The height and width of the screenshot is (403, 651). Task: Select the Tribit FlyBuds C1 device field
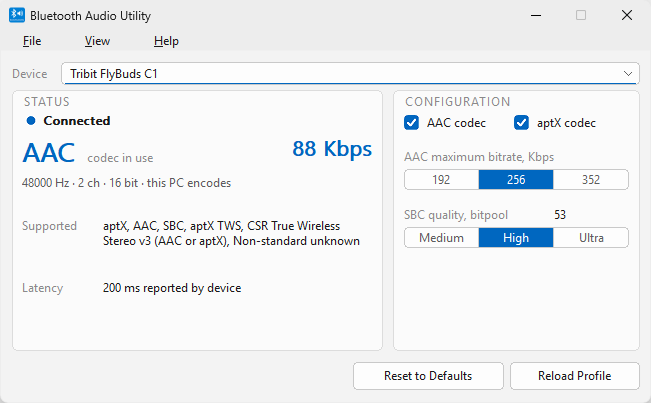(x=350, y=73)
